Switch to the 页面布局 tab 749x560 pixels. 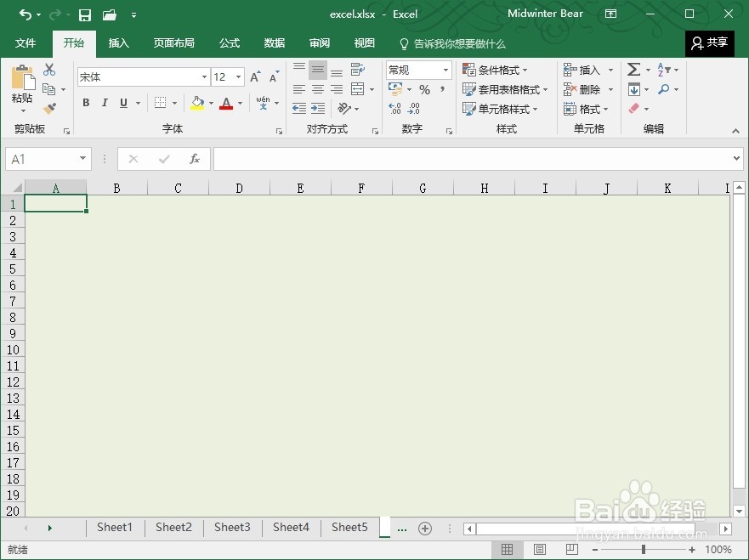click(174, 43)
